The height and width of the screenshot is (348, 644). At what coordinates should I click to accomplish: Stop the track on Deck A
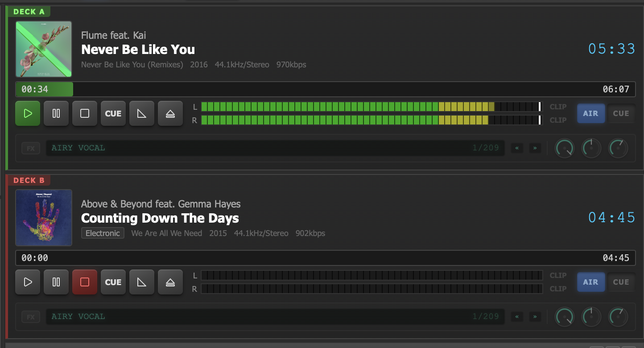(x=85, y=113)
